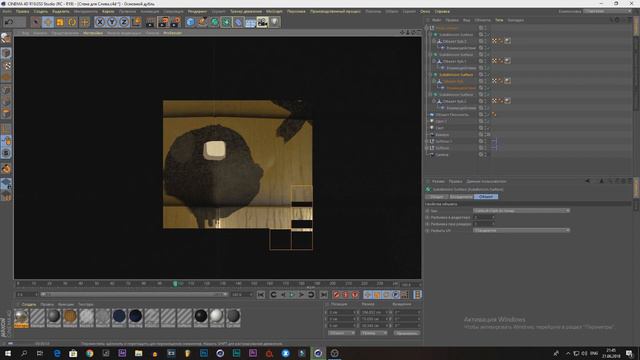640x360 pixels.
Task: Open the Выделить menu
Action: tap(61, 11)
